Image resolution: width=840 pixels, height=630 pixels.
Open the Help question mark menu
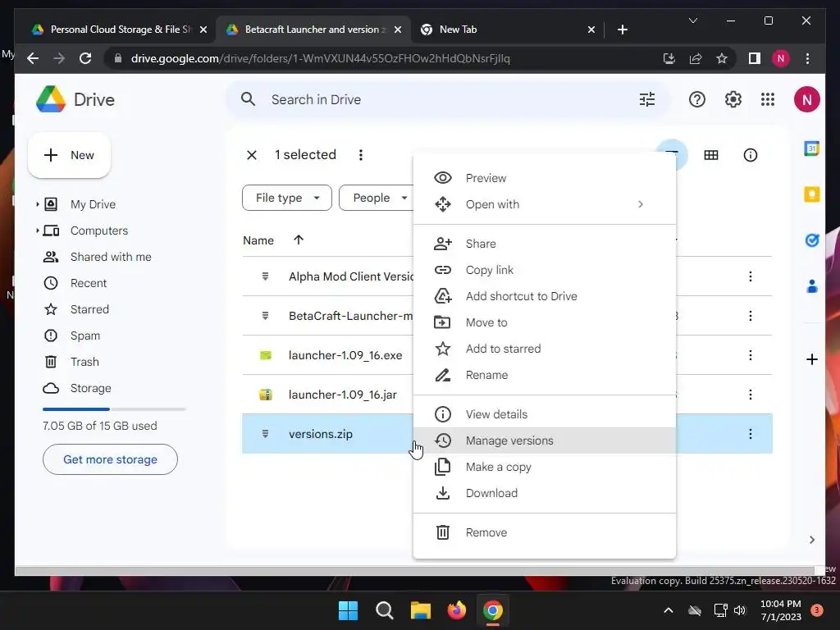click(x=697, y=99)
